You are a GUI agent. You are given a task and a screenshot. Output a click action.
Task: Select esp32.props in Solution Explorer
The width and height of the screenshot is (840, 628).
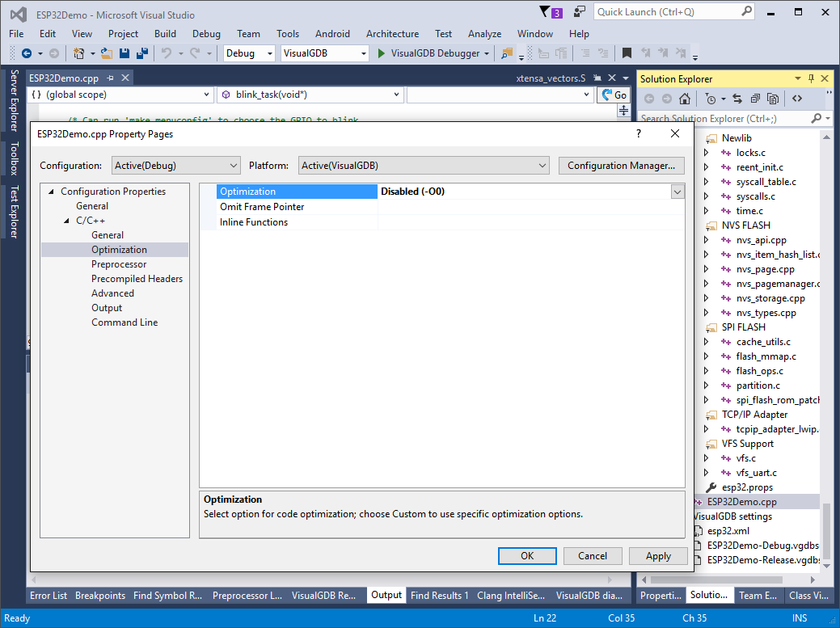coord(747,487)
